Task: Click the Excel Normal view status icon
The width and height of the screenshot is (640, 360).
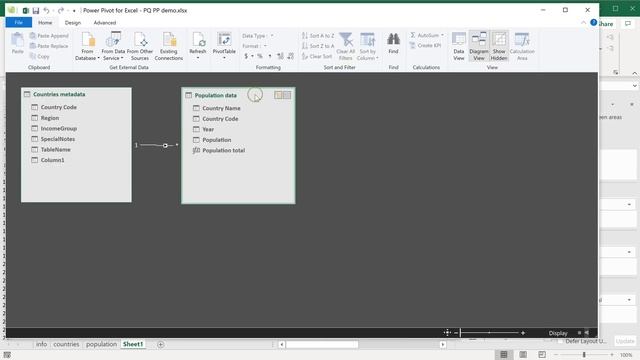Action: [504, 355]
